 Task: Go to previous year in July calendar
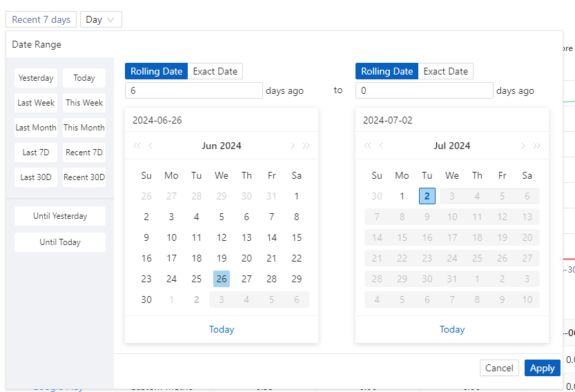pyautogui.click(x=367, y=146)
